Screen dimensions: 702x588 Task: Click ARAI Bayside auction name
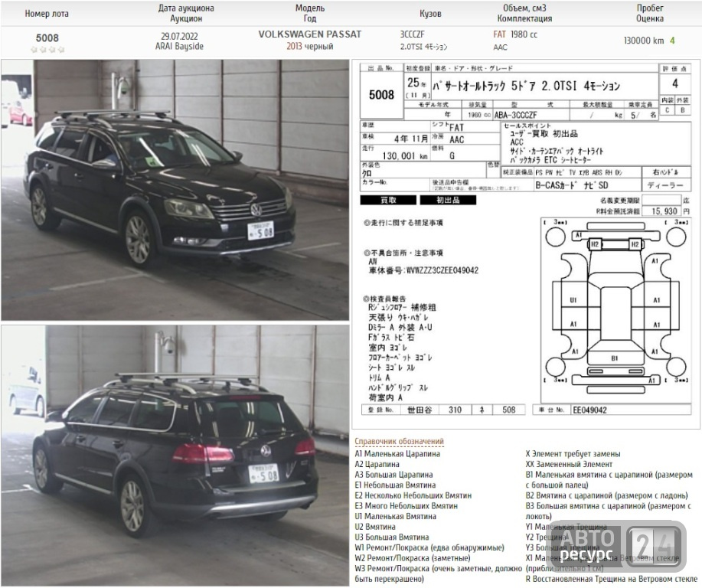(179, 47)
